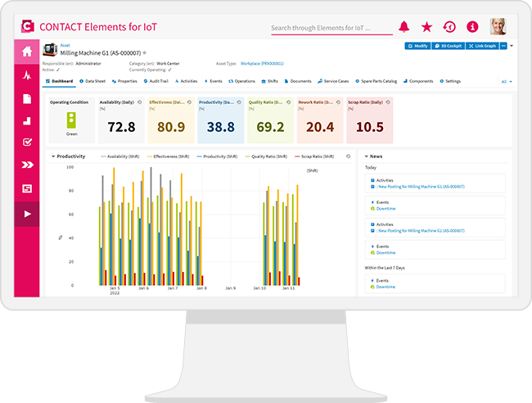Viewport: 532px width, 403px height.
Task: Toggle the Effectiveness (Shift) legend series
Action: click(168, 156)
